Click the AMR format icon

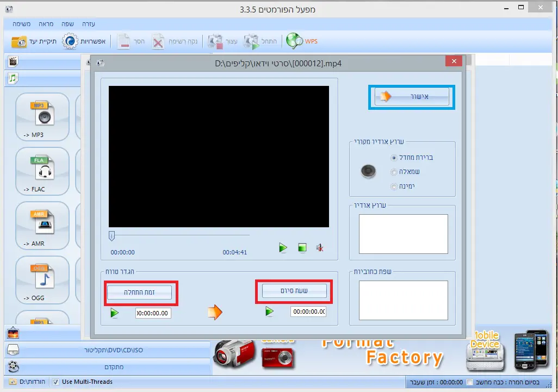pos(42,225)
